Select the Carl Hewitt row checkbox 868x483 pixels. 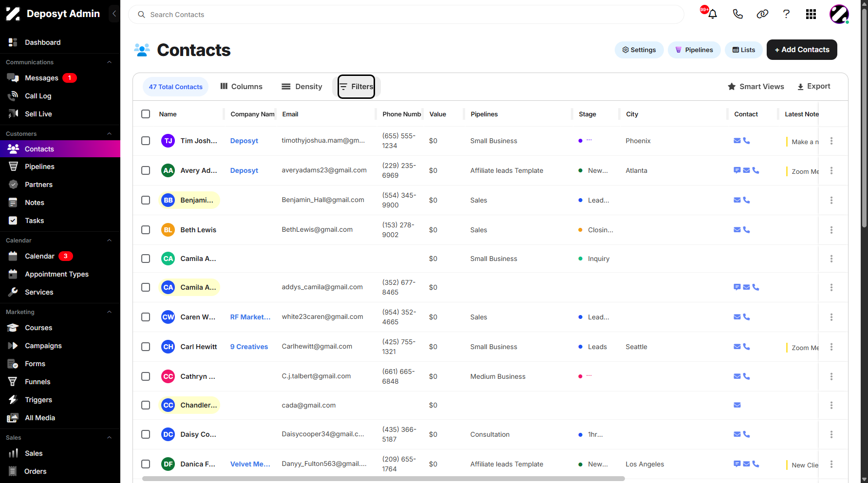(x=146, y=347)
